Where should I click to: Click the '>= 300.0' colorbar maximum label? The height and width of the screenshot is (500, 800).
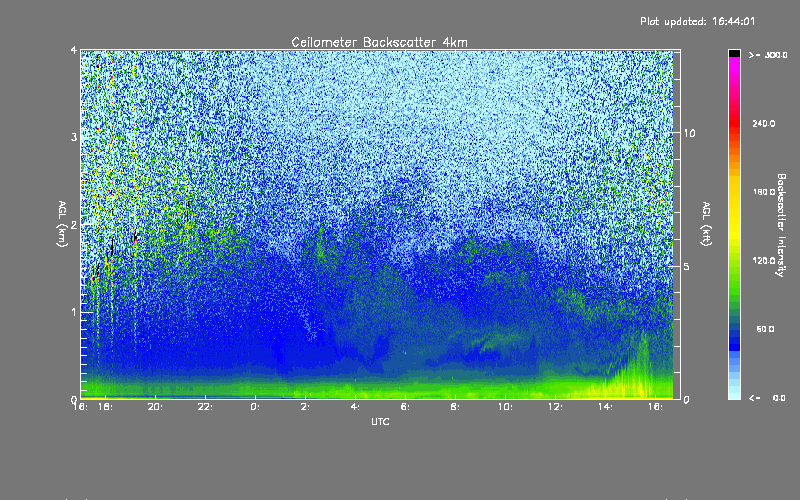(x=767, y=55)
